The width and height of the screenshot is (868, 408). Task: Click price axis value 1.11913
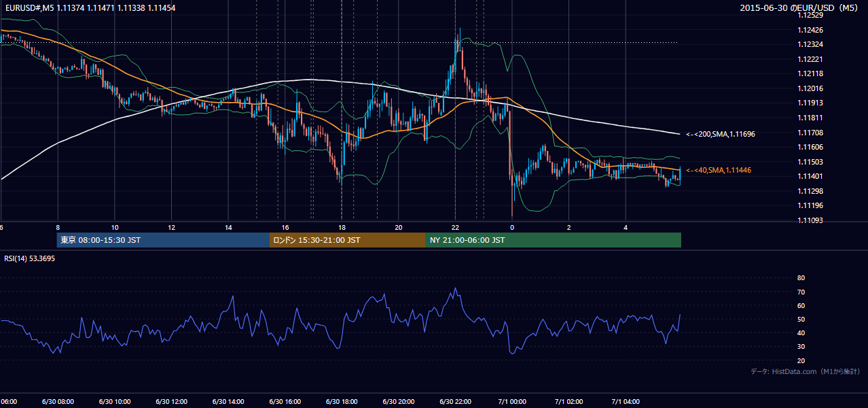811,103
